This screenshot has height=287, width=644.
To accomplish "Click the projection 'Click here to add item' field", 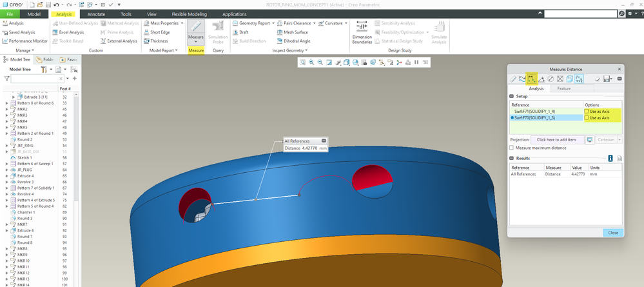I will 557,139.
